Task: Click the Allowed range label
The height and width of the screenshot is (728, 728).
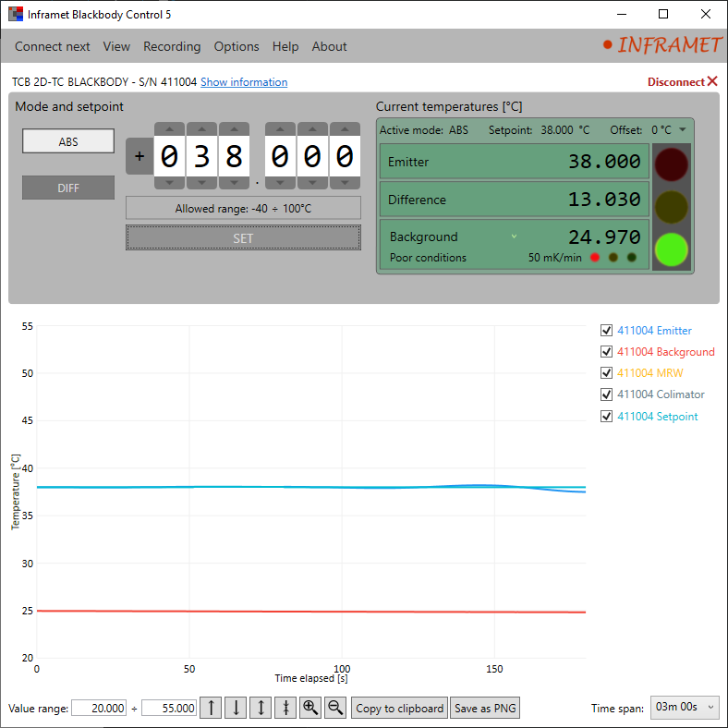Action: click(x=243, y=208)
